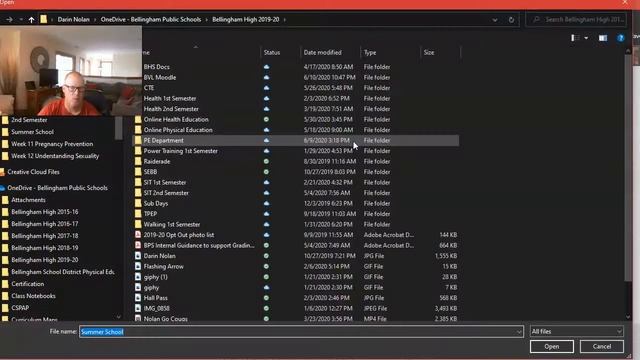This screenshot has width=640, height=360.
Task: Click the Sub Days folder icon
Action: pos(138,203)
